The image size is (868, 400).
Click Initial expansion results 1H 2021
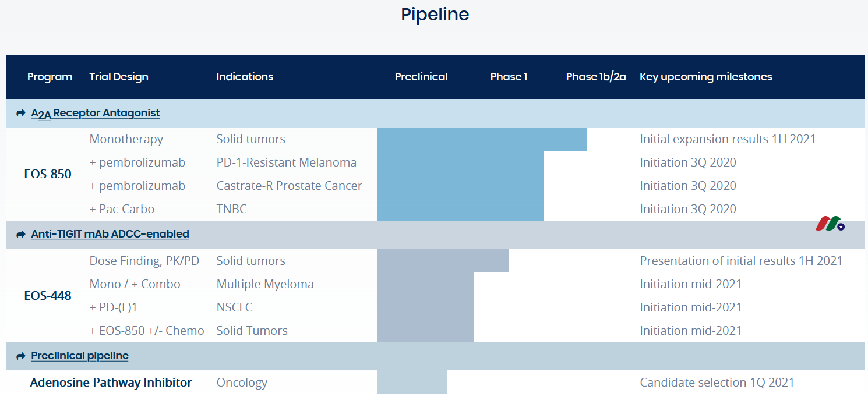click(x=728, y=139)
